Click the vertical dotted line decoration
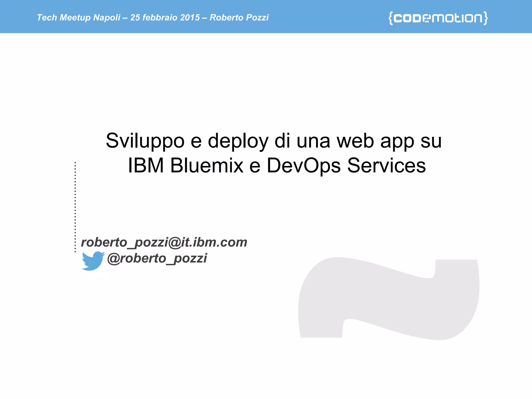 [x=75, y=207]
